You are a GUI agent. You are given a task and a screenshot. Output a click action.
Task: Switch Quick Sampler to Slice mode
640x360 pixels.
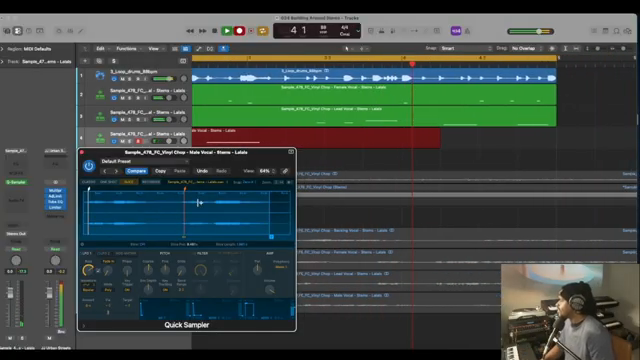click(x=129, y=182)
